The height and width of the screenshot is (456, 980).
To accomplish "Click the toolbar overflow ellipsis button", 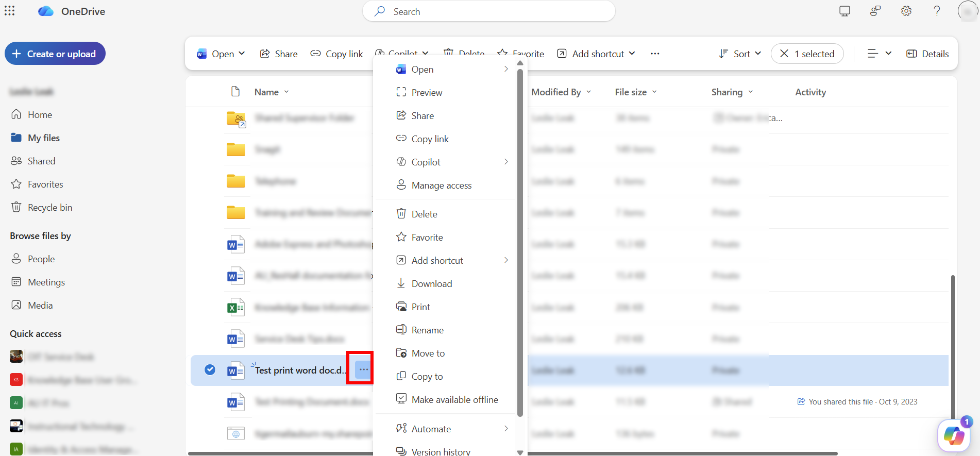I will coord(655,54).
